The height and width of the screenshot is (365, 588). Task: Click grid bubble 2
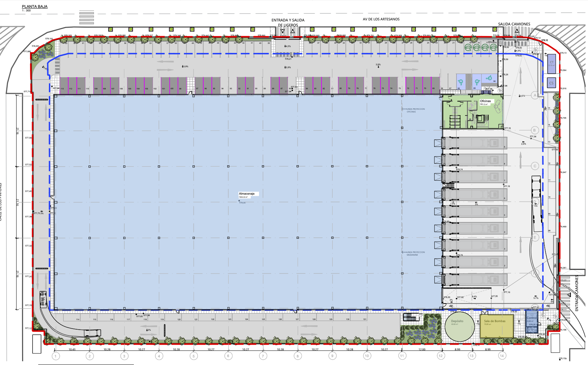pyautogui.click(x=90, y=356)
